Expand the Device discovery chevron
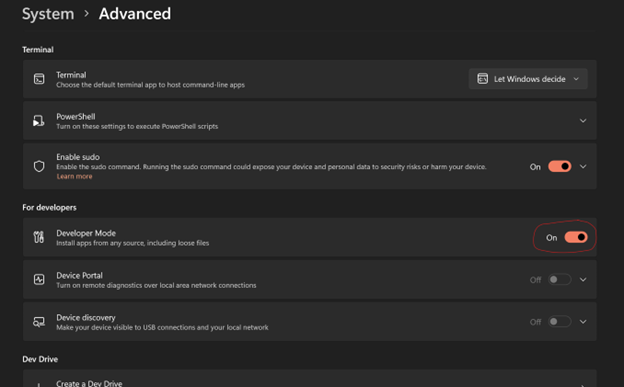 click(x=583, y=322)
